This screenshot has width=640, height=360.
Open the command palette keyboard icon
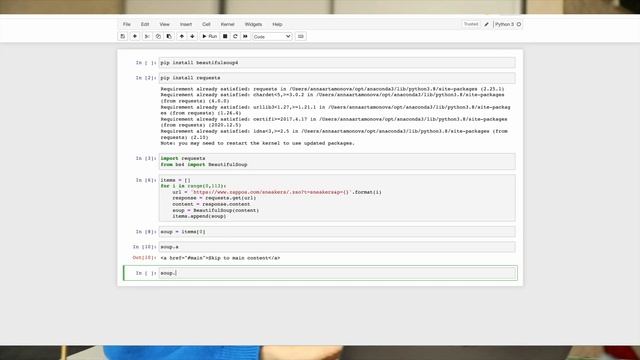[301, 36]
